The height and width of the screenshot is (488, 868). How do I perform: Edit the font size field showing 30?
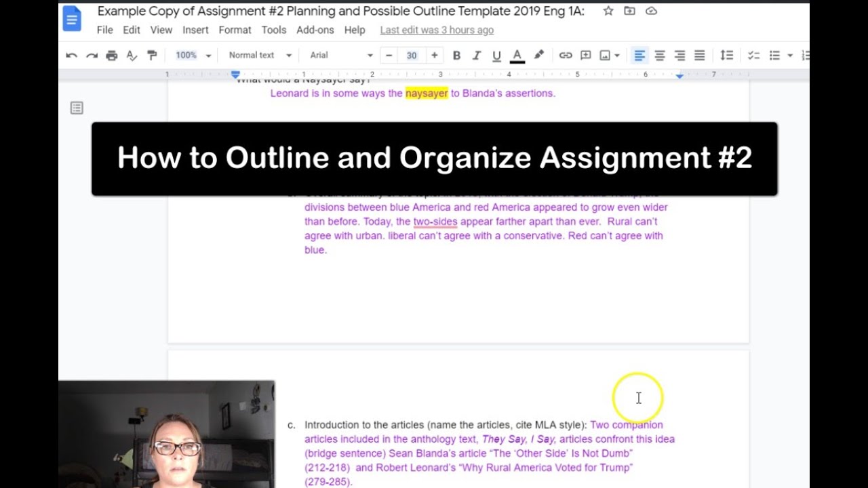tap(412, 56)
